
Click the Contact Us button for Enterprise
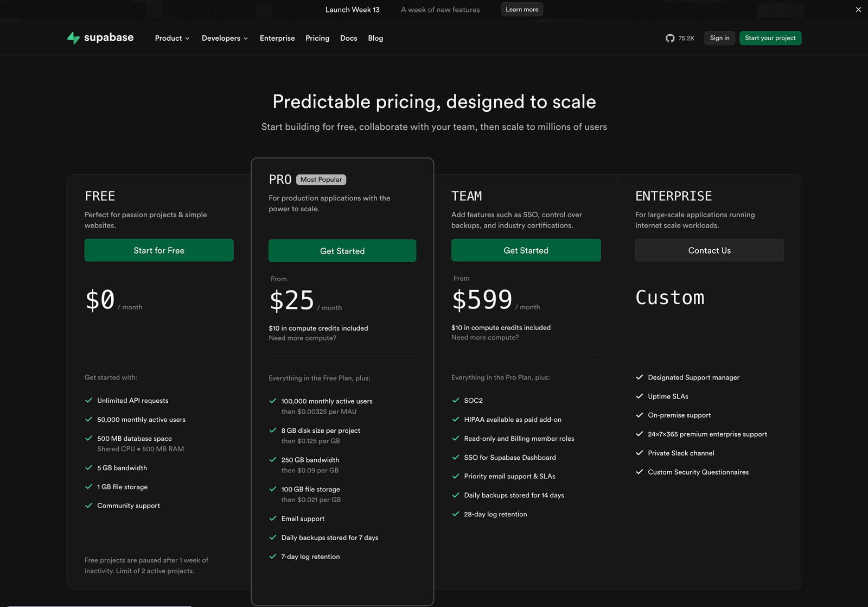click(709, 250)
